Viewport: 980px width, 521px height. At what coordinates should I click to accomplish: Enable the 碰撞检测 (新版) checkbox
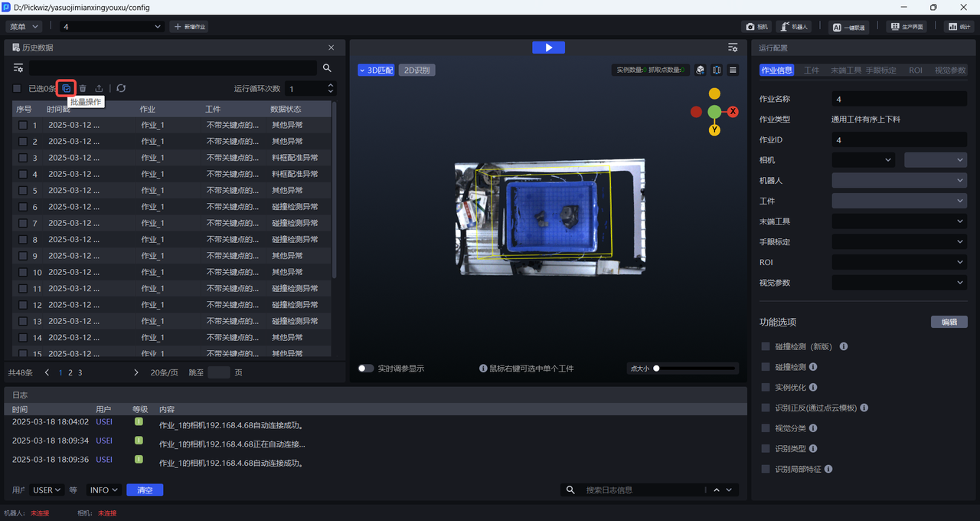pos(766,346)
